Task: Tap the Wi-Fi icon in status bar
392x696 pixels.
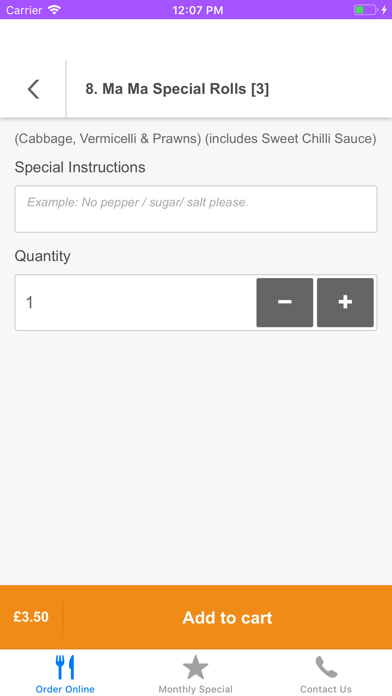Action: pyautogui.click(x=54, y=9)
